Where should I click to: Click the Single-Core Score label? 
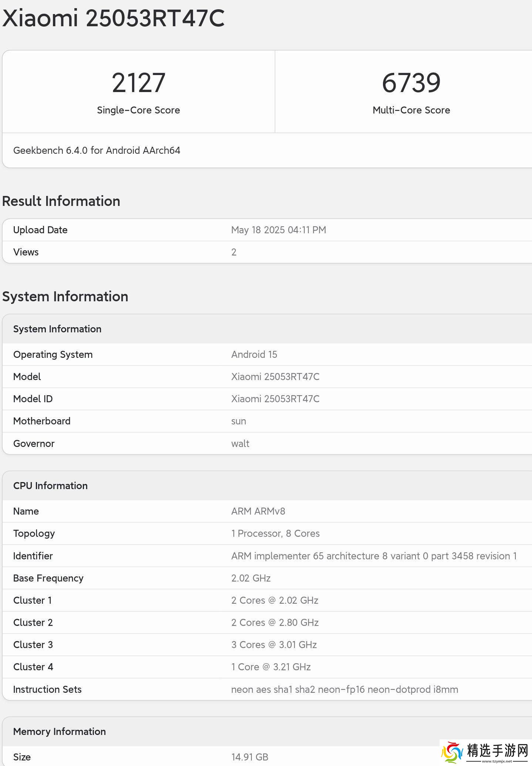[138, 110]
